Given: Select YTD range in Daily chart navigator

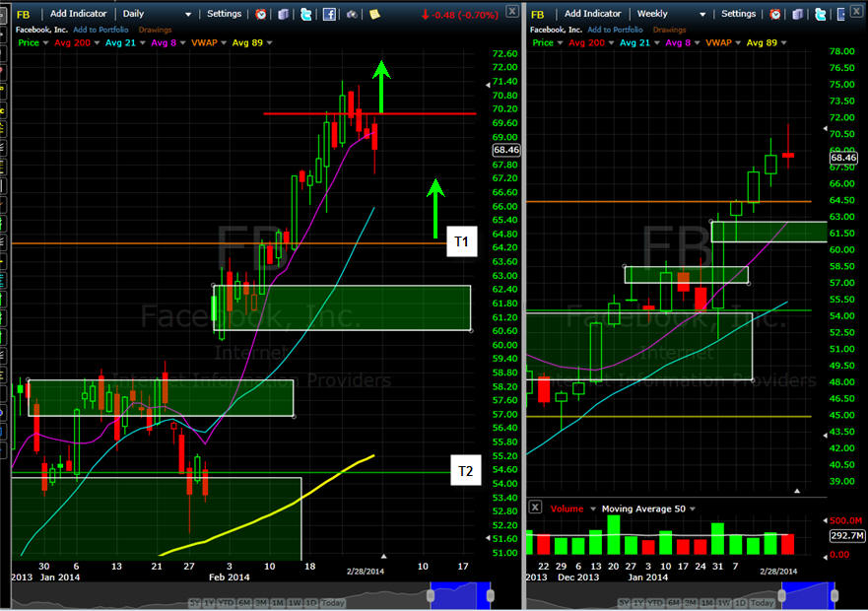Looking at the screenshot, I should [x=226, y=603].
